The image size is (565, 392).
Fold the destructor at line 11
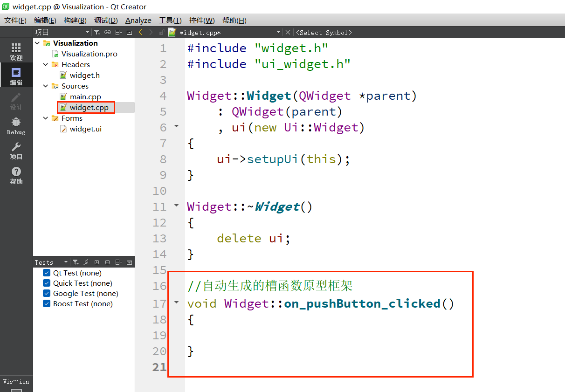pyautogui.click(x=176, y=205)
